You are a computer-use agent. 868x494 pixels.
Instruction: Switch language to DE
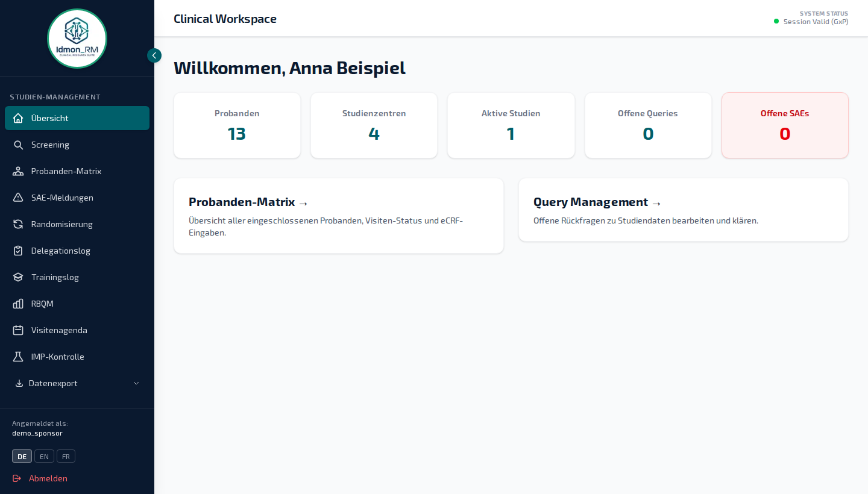pos(22,456)
